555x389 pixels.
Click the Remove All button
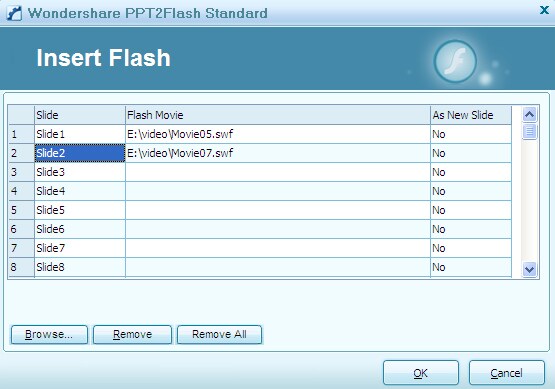(219, 334)
